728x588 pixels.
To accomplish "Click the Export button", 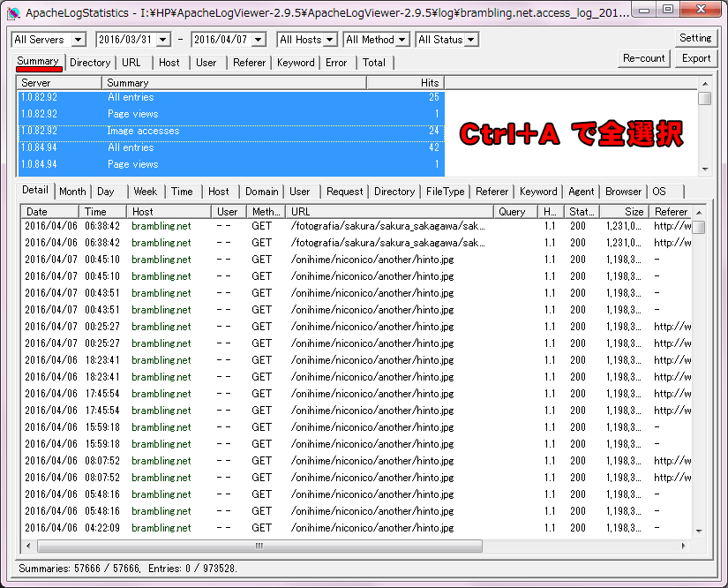I will [x=695, y=58].
